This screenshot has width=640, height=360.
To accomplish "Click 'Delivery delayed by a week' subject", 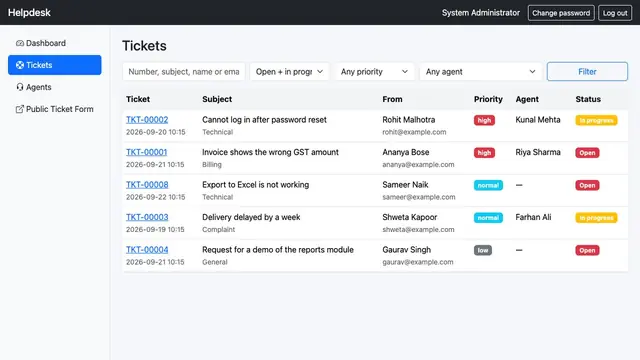I will 251,217.
